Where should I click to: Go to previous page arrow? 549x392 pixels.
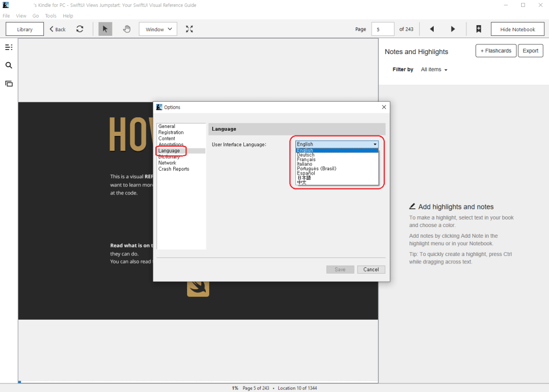[432, 29]
